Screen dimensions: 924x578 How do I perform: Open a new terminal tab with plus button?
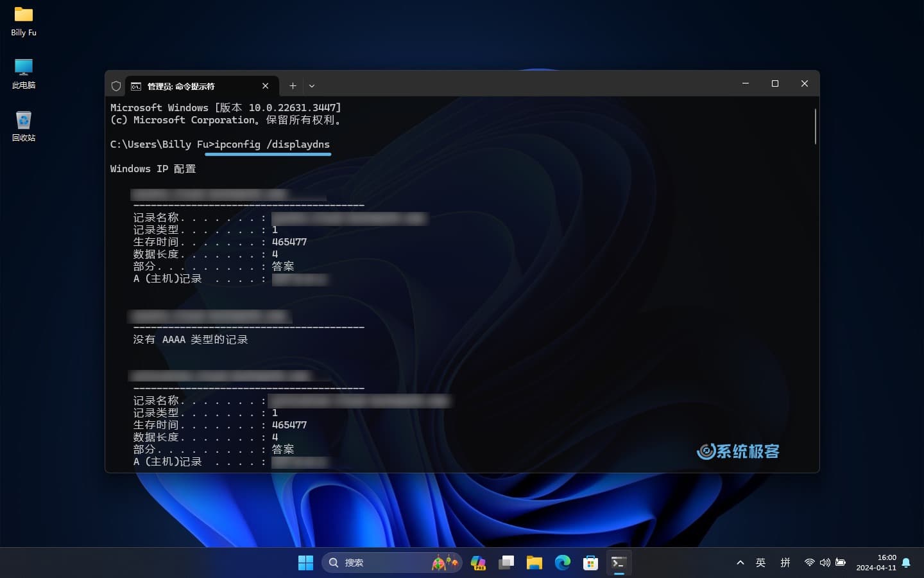[x=293, y=86]
